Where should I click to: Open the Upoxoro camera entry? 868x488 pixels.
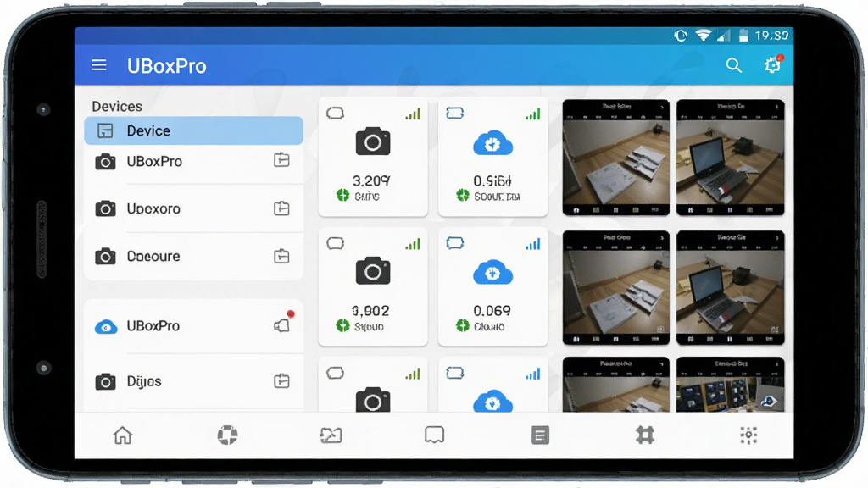click(x=194, y=208)
